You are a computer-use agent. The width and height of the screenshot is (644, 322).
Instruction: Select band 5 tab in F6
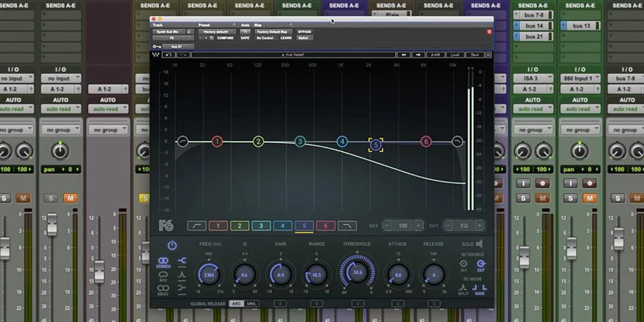click(304, 226)
